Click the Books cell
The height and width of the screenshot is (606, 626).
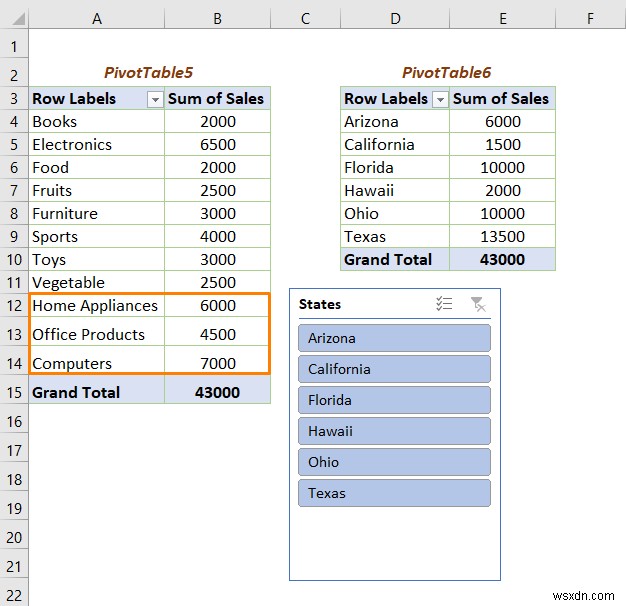click(x=97, y=121)
